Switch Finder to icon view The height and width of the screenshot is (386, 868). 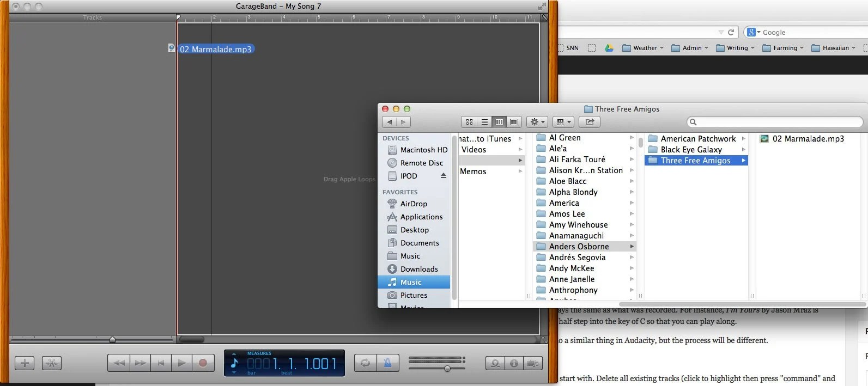[x=469, y=122]
